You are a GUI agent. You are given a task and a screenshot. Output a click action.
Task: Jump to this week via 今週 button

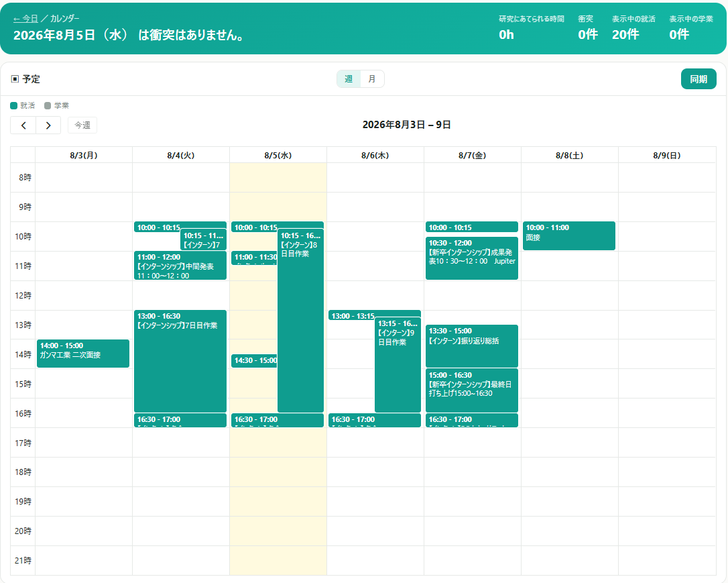click(82, 125)
